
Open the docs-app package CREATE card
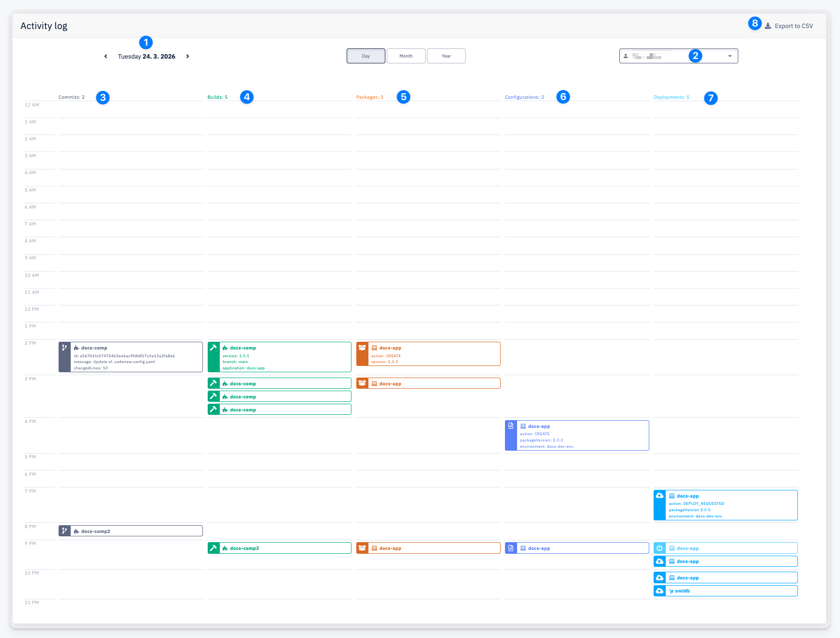[x=428, y=354]
